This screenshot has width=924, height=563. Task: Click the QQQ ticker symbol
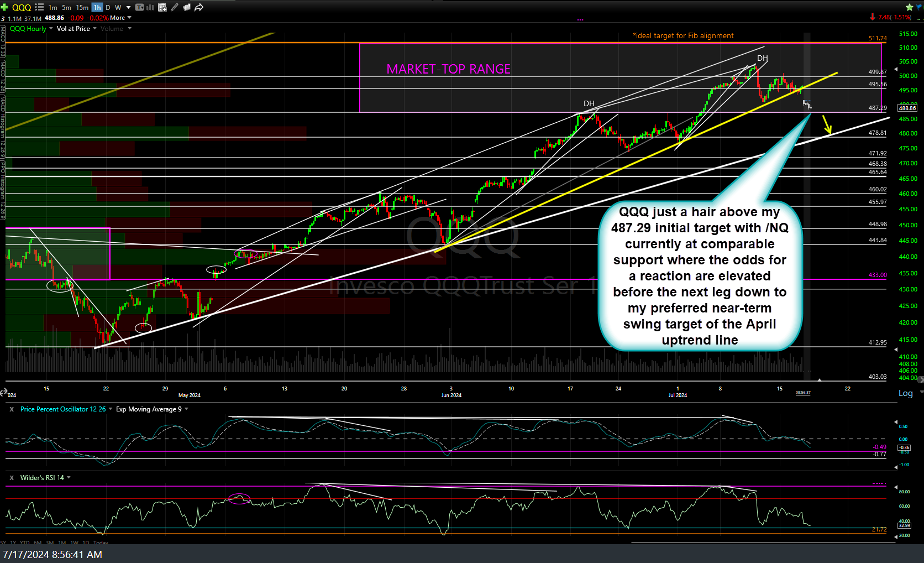[x=22, y=7]
